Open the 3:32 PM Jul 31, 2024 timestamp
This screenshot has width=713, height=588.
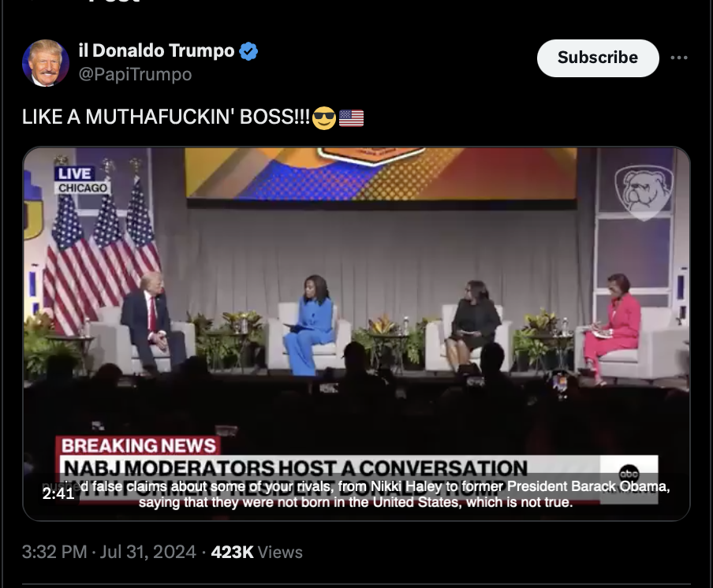109,552
